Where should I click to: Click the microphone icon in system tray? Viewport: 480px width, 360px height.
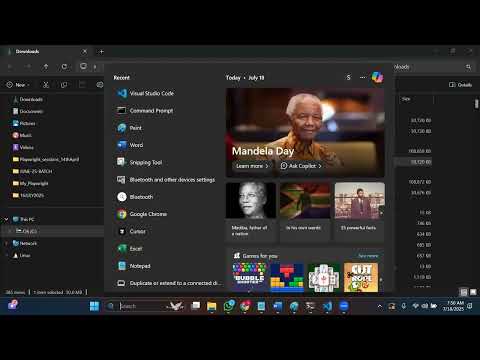point(404,306)
